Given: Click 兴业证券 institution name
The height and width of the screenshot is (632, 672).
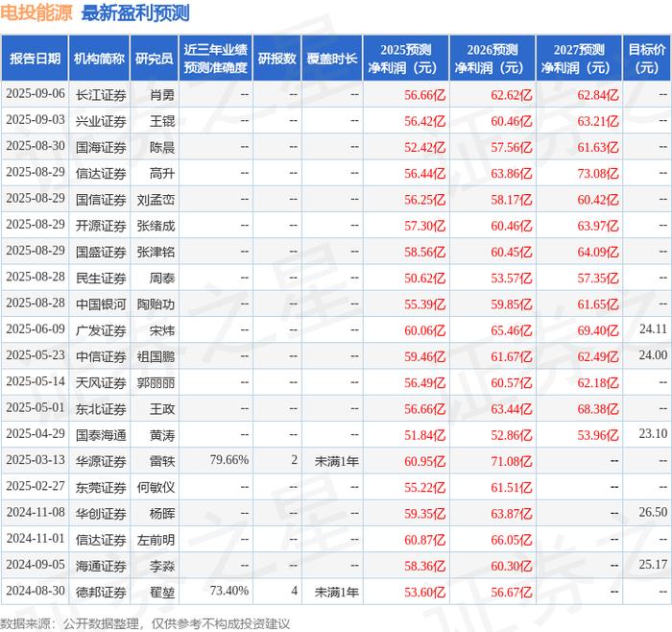Looking at the screenshot, I should tap(101, 121).
